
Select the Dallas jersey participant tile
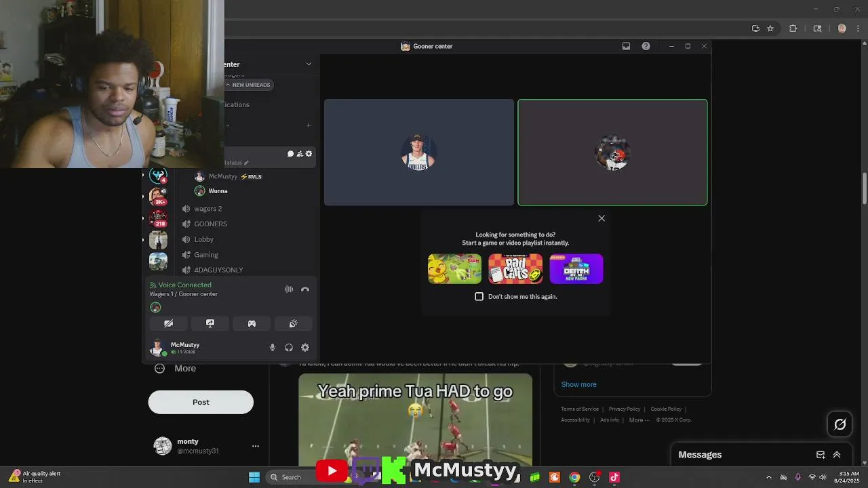coord(419,152)
